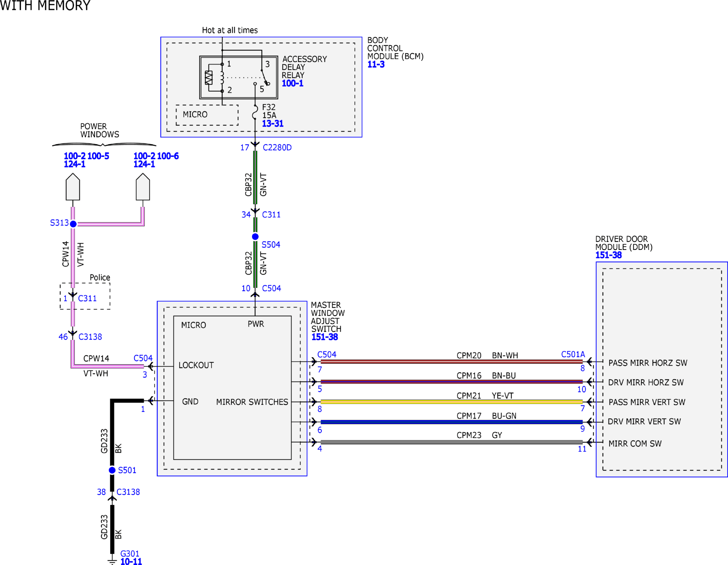Screen dimensions: 728x565
Task: Open the 13-31 fuse F32 reference link
Action: coord(273,123)
